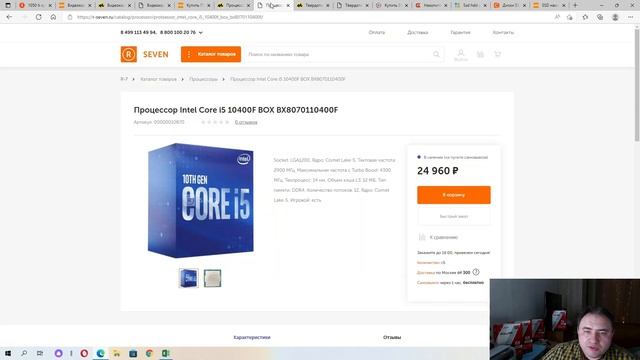Click the R-Seven orange logo icon
640x360 pixels.
129,54
